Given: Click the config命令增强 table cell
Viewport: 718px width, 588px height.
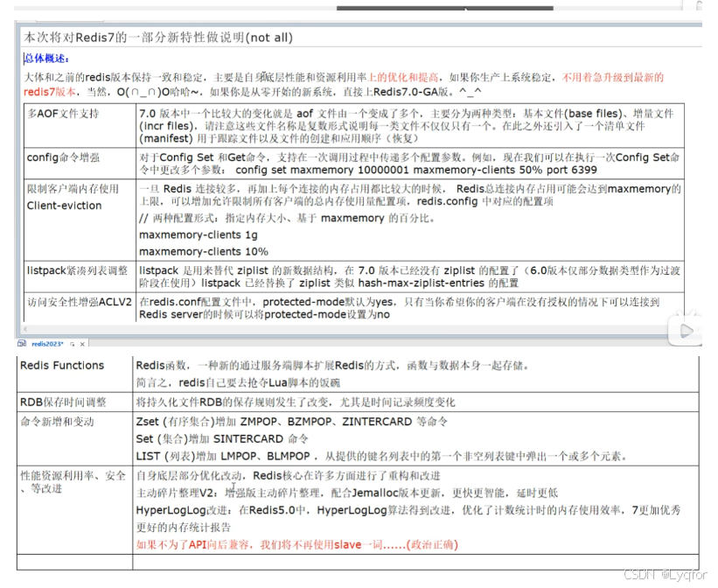Looking at the screenshot, I should (x=80, y=163).
